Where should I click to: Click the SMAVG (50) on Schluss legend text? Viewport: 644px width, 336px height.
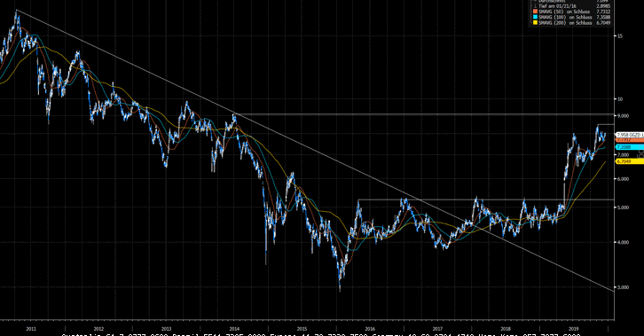564,12
